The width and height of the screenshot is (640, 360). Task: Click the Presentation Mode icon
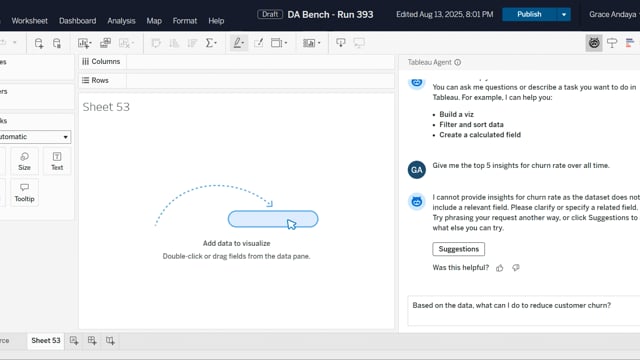[359, 43]
